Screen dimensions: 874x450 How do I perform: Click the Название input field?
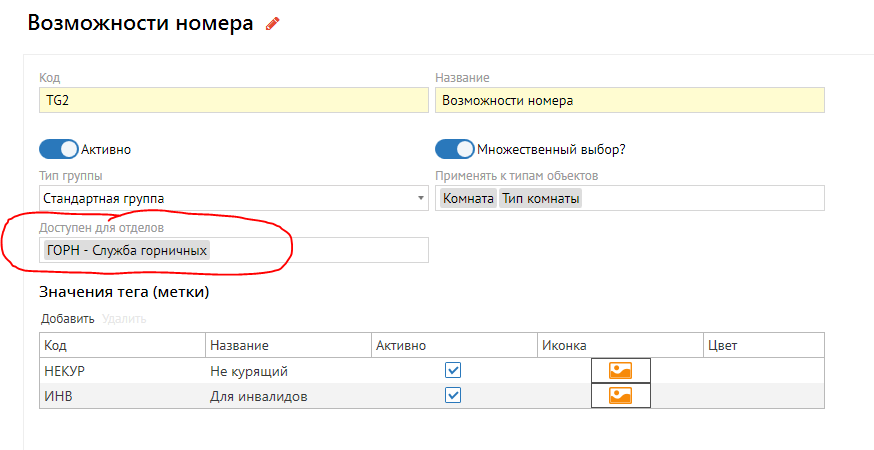[630, 100]
